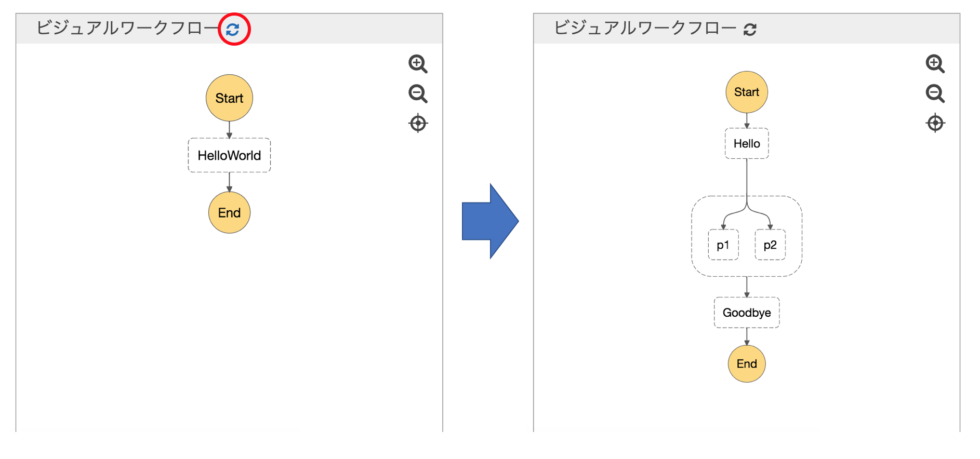Click the blue refresh icon circled in red
Image resolution: width=980 pixels, height=459 pixels.
(233, 30)
